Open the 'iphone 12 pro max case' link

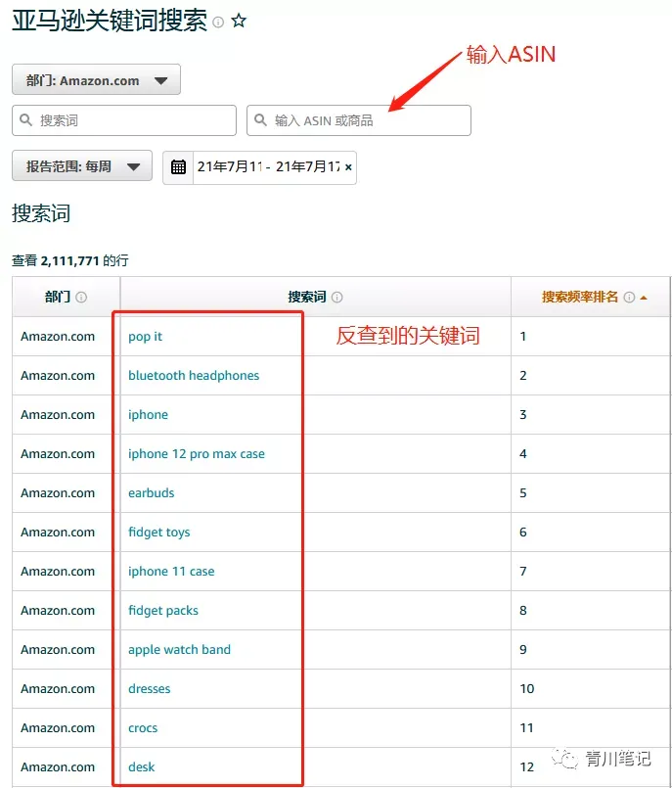pyautogui.click(x=197, y=454)
